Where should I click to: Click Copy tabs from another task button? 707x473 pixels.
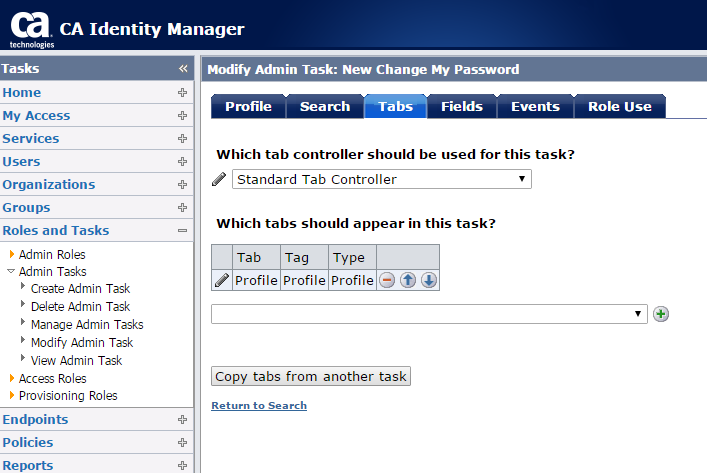pyautogui.click(x=311, y=377)
